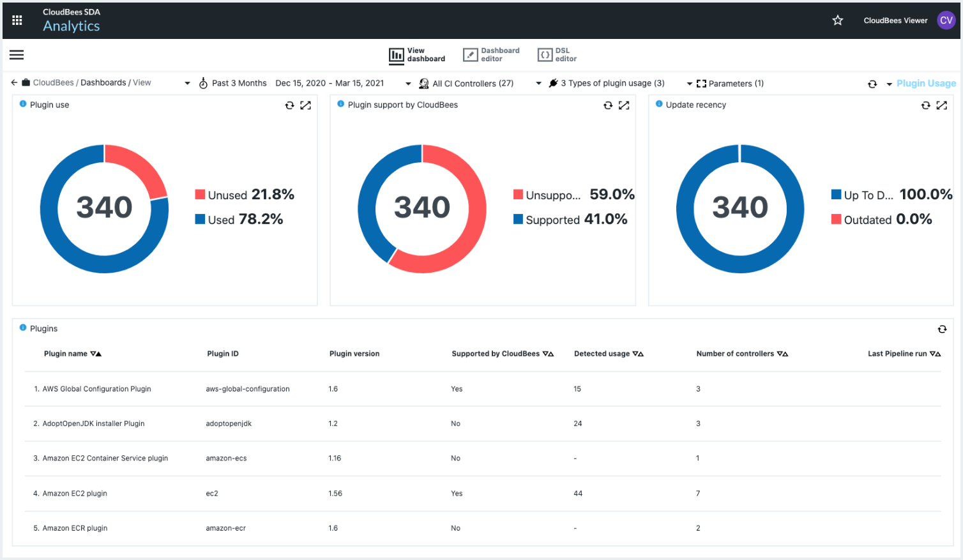The width and height of the screenshot is (963, 560).
Task: Mark page as favorite with star icon
Action: [838, 20]
